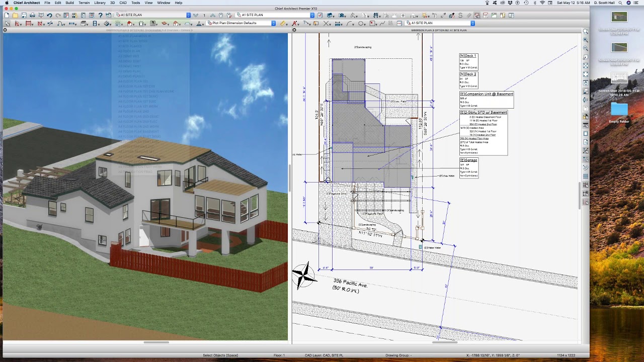Open the Library menu

(100, 3)
